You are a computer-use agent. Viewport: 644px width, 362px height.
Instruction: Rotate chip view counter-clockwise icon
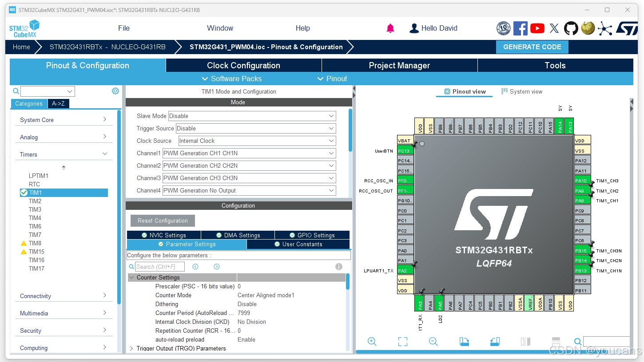click(x=495, y=342)
